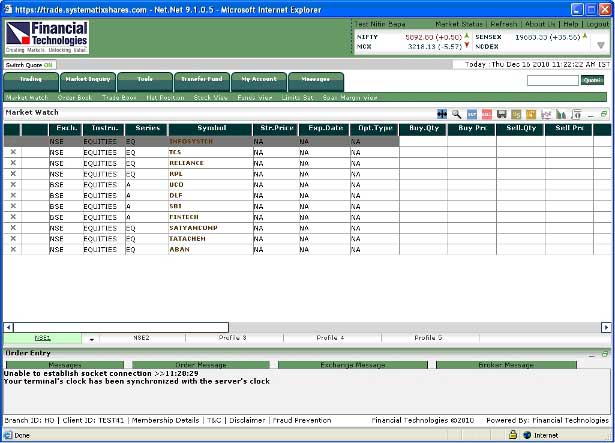The width and height of the screenshot is (615, 443).
Task: Open the NSE1 profile dropdown arrow
Action: 92,339
